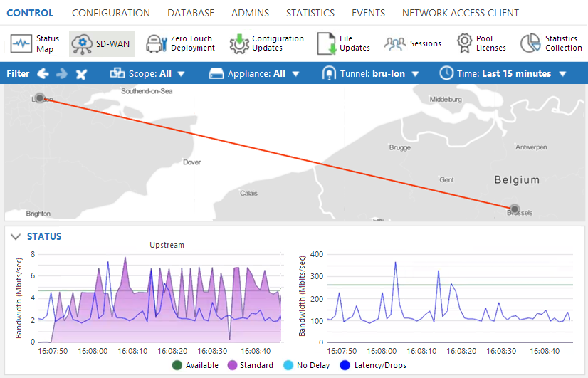The height and width of the screenshot is (378, 588).
Task: Open the Scope dropdown
Action: 147,74
